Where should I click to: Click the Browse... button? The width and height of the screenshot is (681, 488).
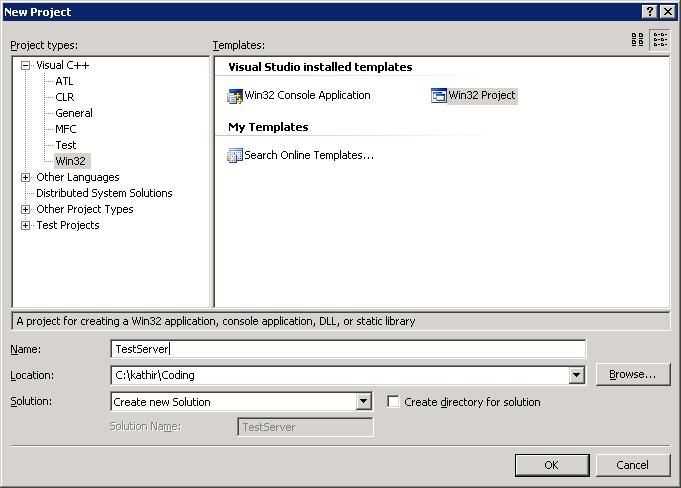click(632, 375)
